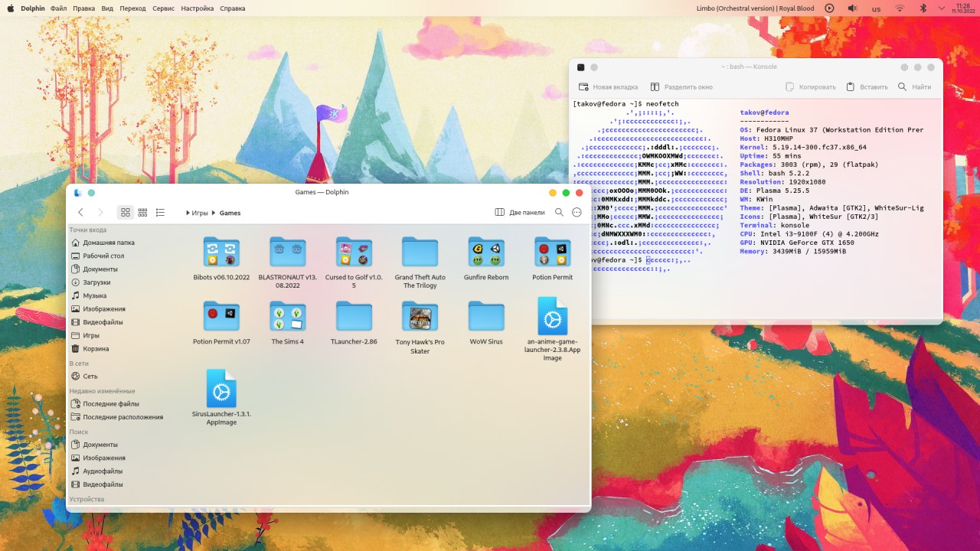Click the volume speaker icon in top bar
980x551 pixels.
point(852,8)
